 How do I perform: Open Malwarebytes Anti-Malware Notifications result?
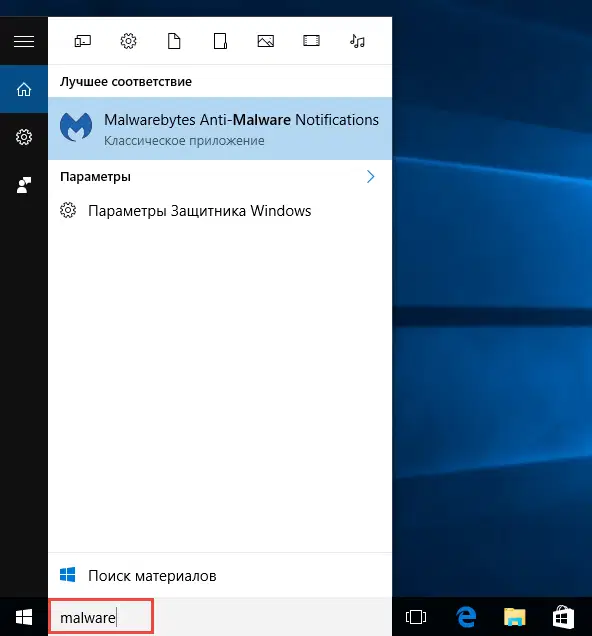pos(220,128)
